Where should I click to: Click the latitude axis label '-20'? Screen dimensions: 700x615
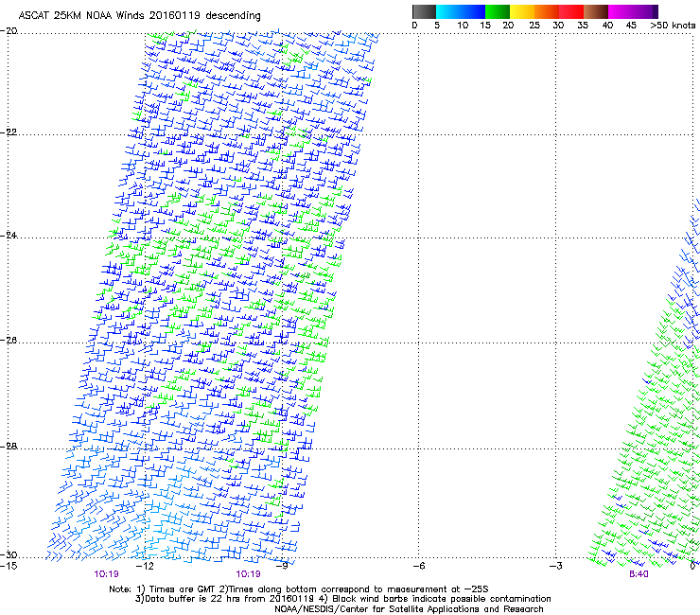pyautogui.click(x=9, y=31)
